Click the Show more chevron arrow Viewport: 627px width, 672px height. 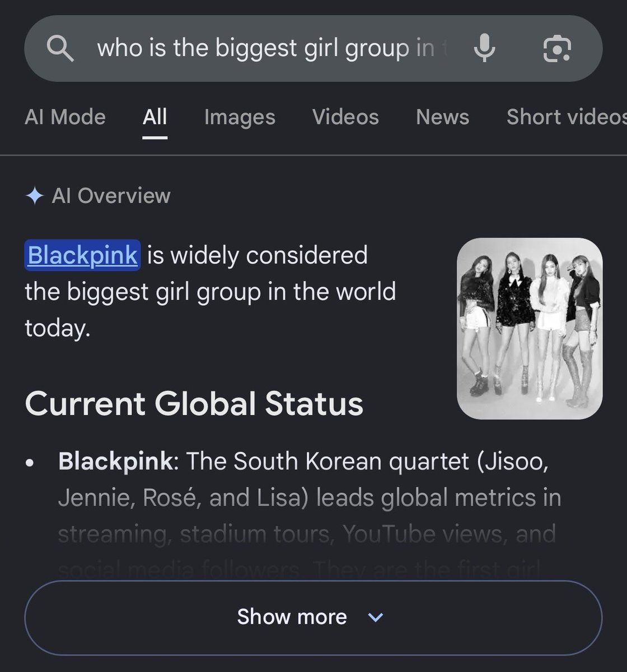point(376,617)
